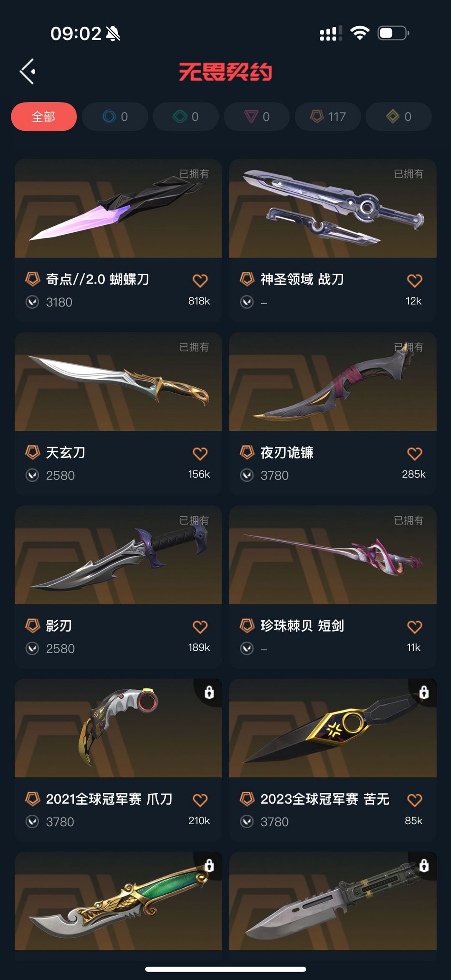
Task: Filter by yellow diamond tier
Action: (398, 117)
